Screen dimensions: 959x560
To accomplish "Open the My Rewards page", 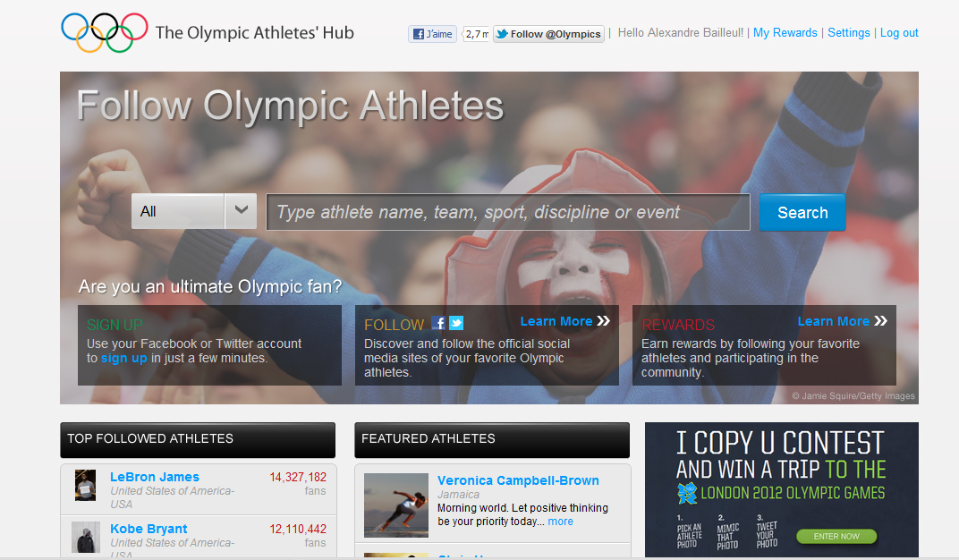I will [785, 33].
